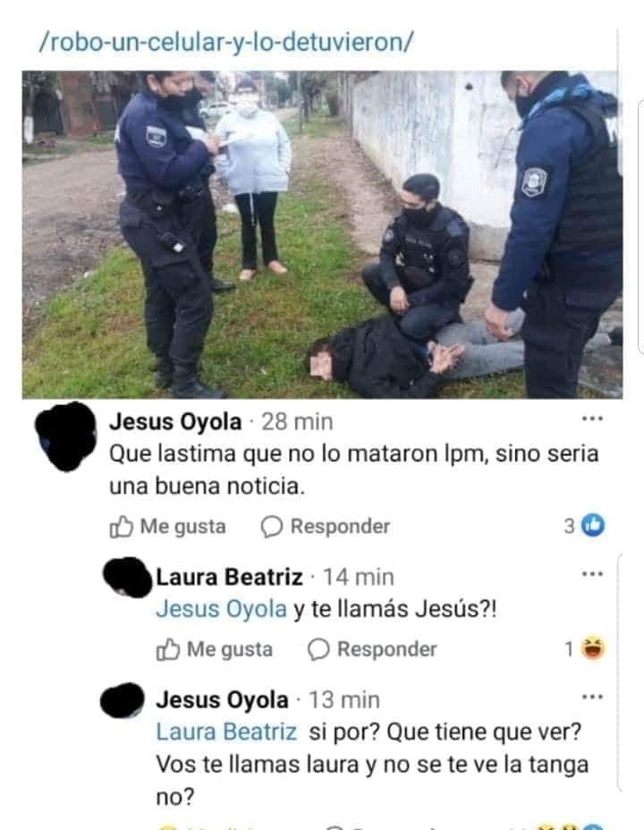Screen dimensions: 644x830
Task: Open Laura Beatriz's blacked-out profile picture
Action: [x=128, y=577]
